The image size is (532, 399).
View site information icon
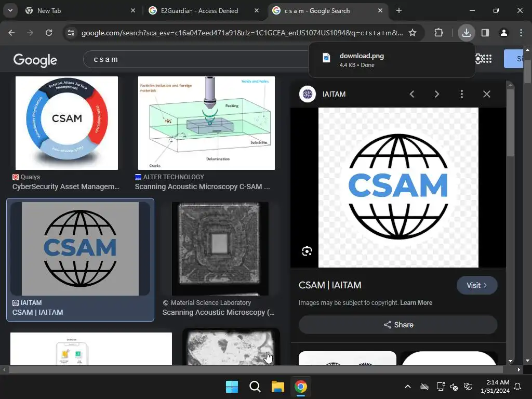(x=71, y=33)
